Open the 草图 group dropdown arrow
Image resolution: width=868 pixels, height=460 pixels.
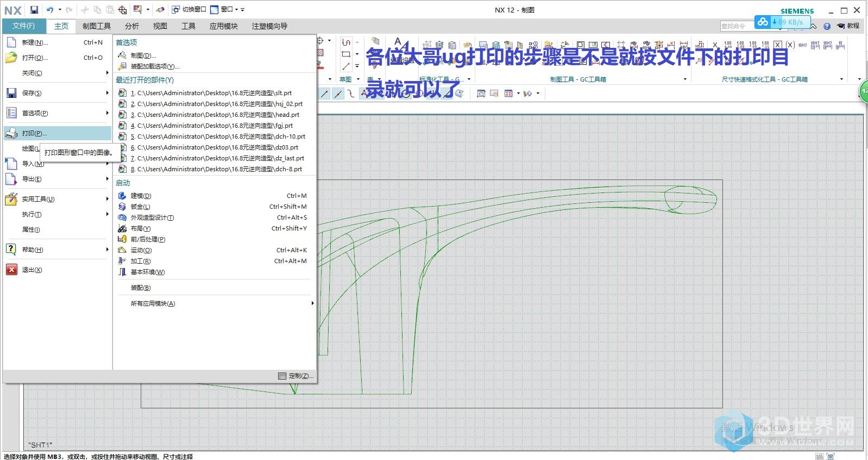point(358,79)
